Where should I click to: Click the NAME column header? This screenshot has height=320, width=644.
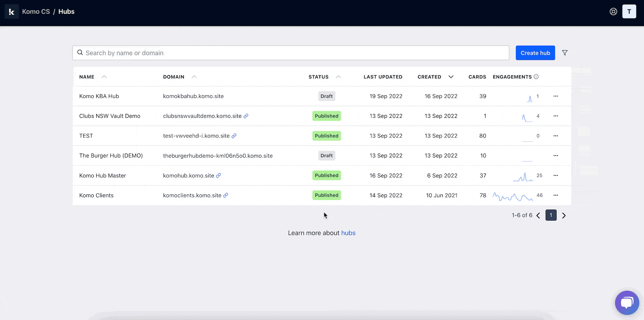coord(87,77)
